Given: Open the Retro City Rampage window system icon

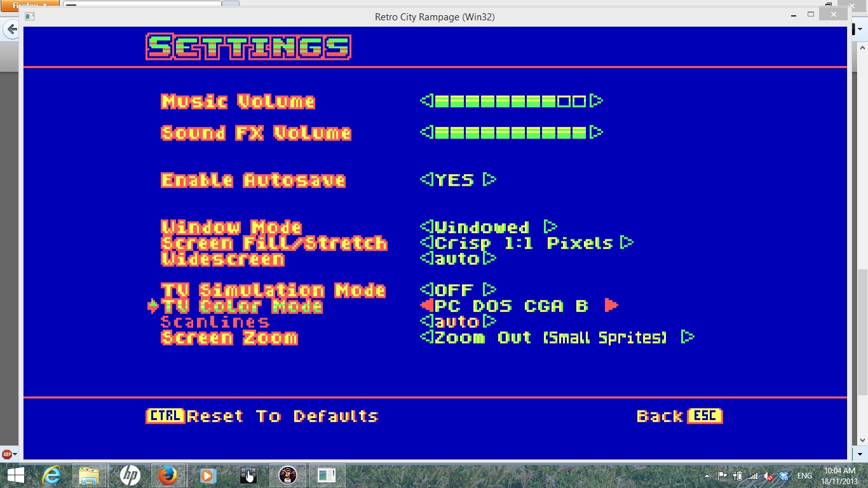Looking at the screenshot, I should 30,17.
